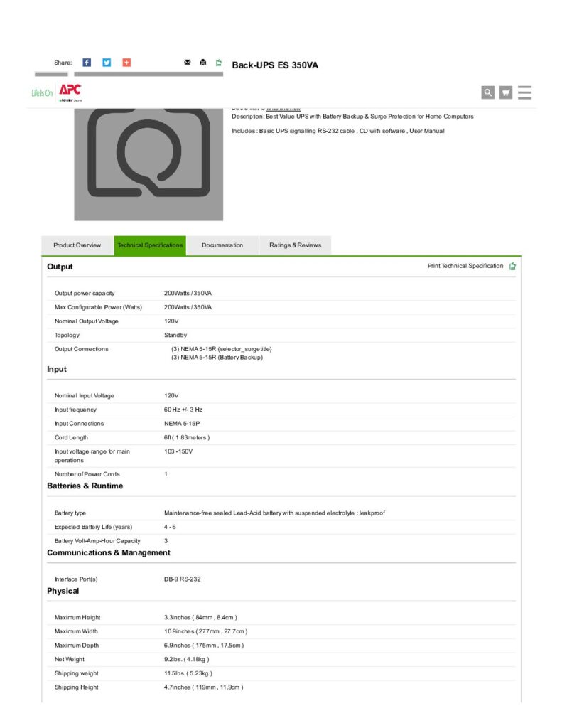Open the Ratings & Reviews tab

point(295,245)
